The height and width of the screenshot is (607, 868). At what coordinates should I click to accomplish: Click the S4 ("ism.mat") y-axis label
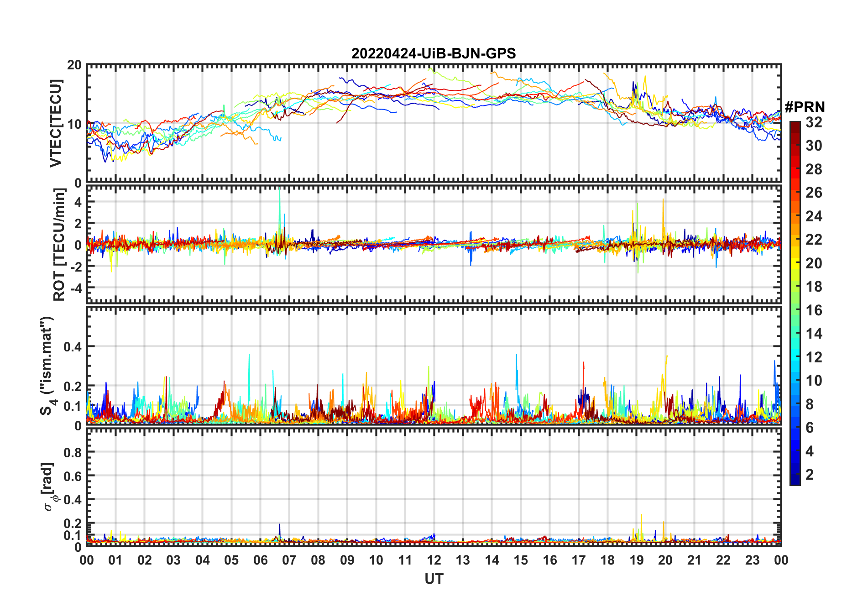(x=47, y=366)
